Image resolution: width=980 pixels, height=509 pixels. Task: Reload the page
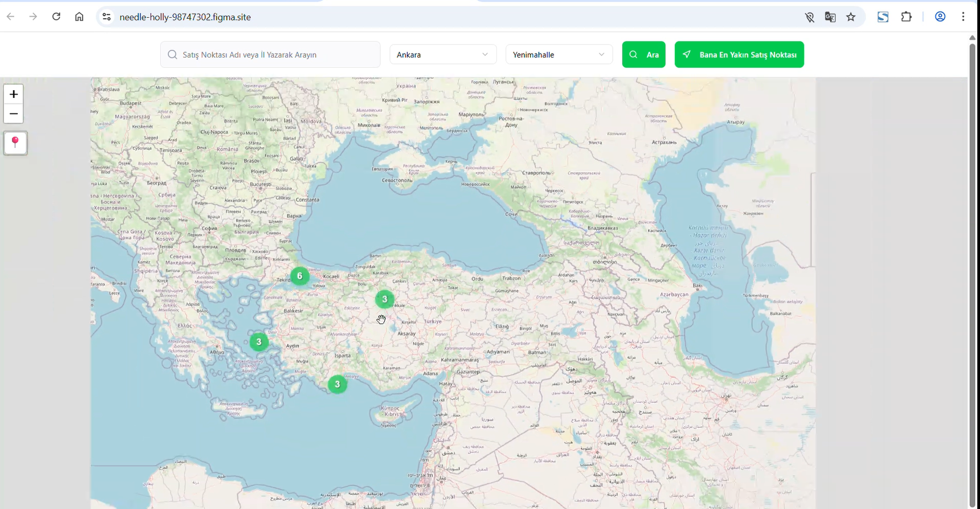(x=56, y=17)
